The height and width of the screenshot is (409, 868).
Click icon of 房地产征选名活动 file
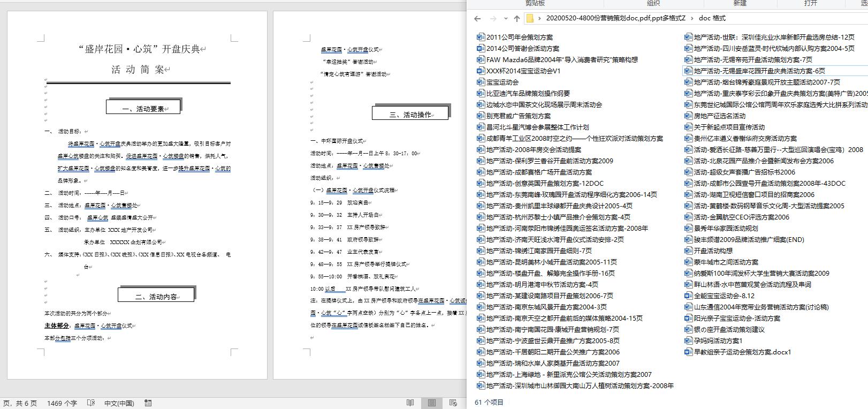point(689,116)
